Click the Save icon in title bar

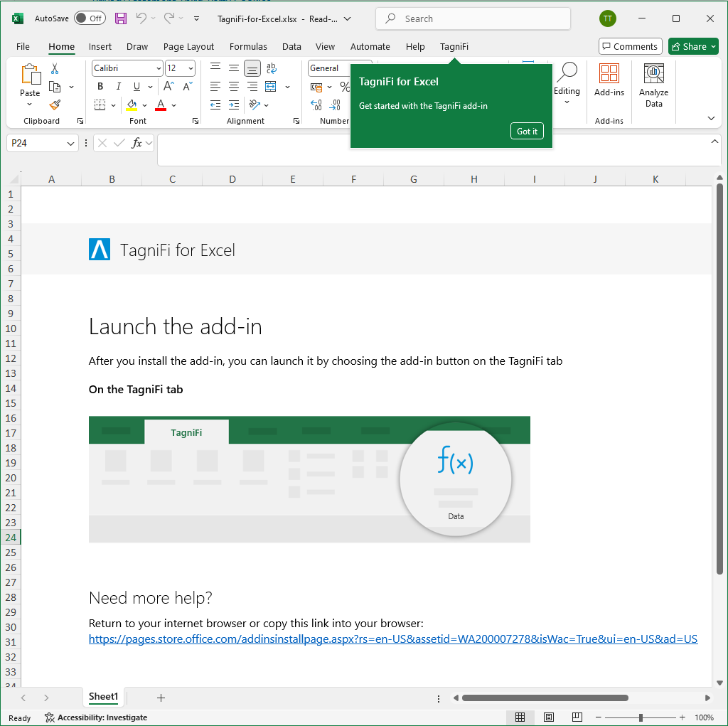coord(121,18)
